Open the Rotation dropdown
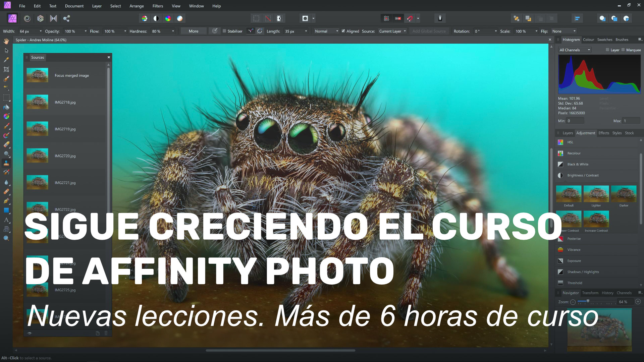Viewport: 644px width, 362px height. pos(496,31)
